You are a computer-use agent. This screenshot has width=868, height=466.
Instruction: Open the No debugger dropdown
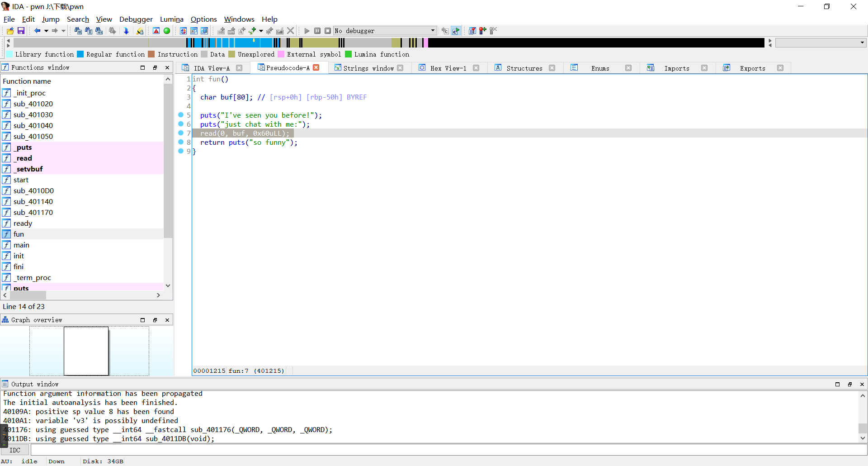pos(432,31)
